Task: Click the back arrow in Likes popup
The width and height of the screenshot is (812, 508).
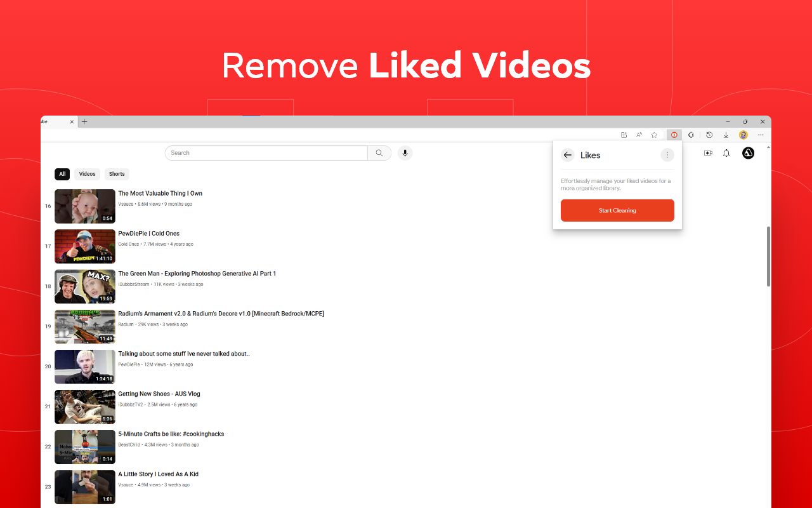Action: [x=568, y=155]
